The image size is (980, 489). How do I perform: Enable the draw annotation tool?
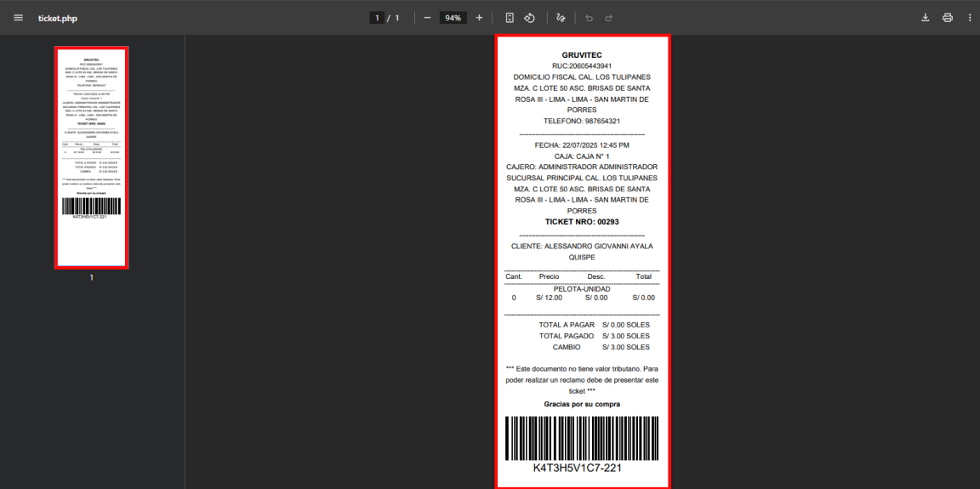pyautogui.click(x=561, y=18)
